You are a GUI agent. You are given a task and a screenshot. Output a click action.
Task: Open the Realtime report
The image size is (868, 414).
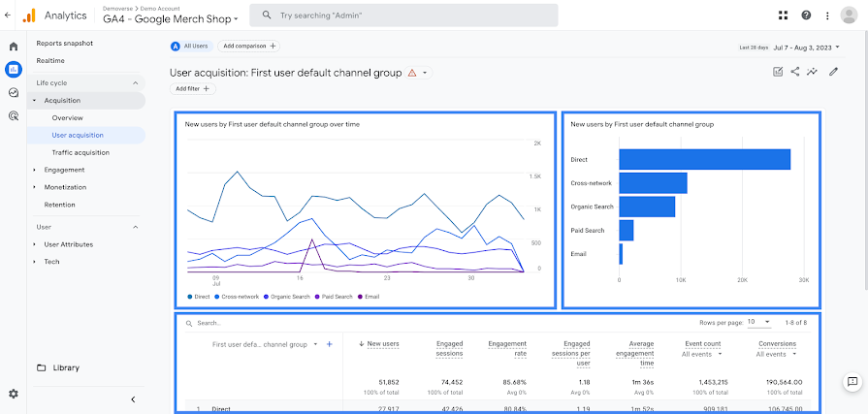click(x=50, y=61)
